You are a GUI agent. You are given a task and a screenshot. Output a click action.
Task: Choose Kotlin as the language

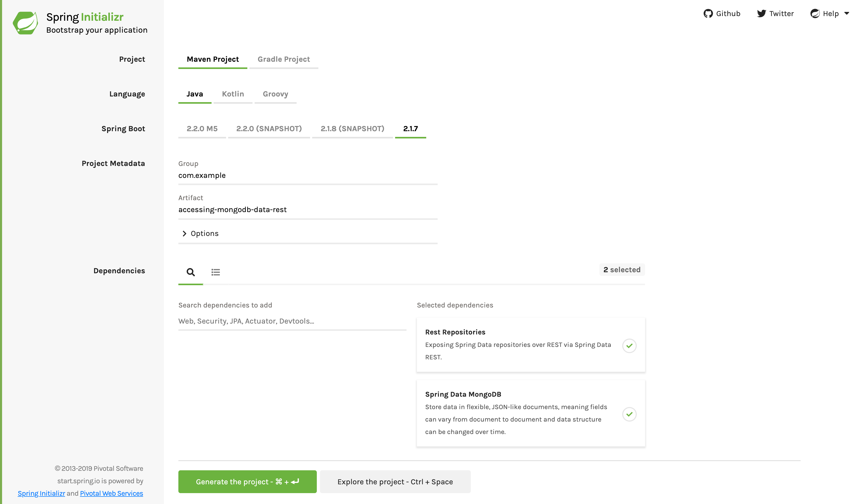(233, 94)
